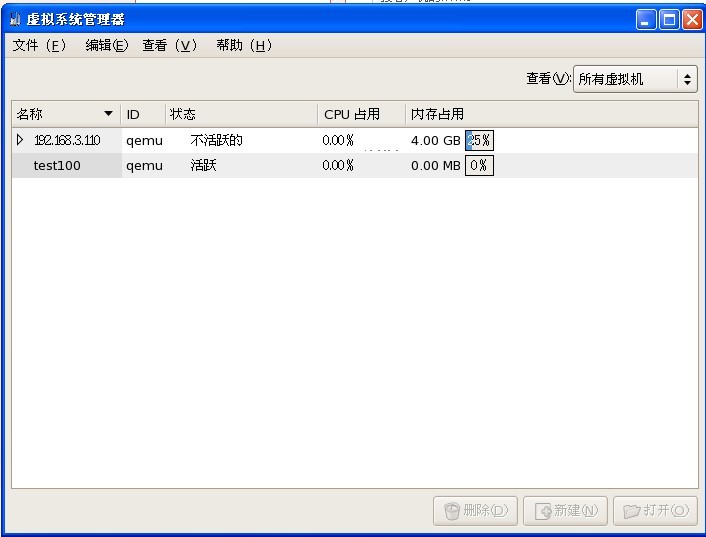The height and width of the screenshot is (537, 706).
Task: Click the 4.00 GB memory value
Action: click(x=435, y=140)
